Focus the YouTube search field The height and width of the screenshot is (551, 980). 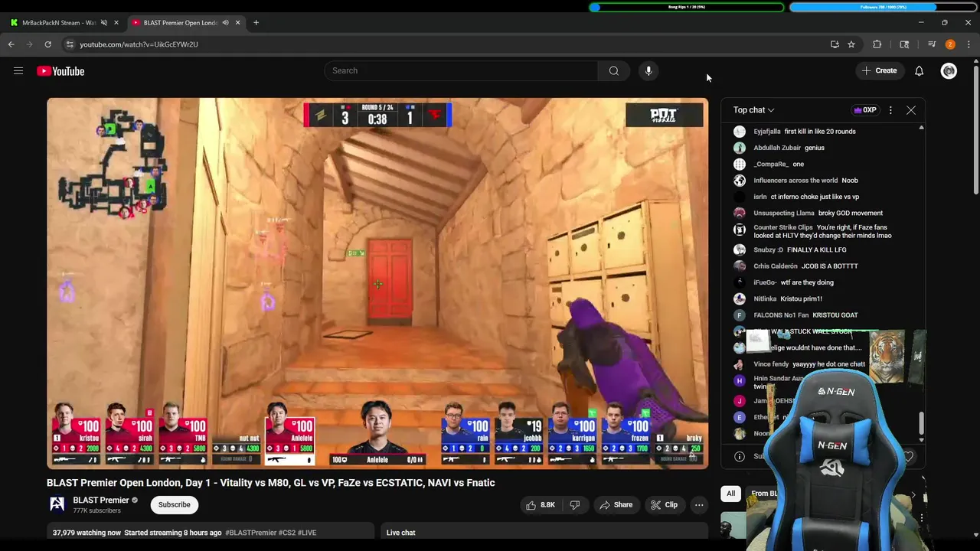461,71
